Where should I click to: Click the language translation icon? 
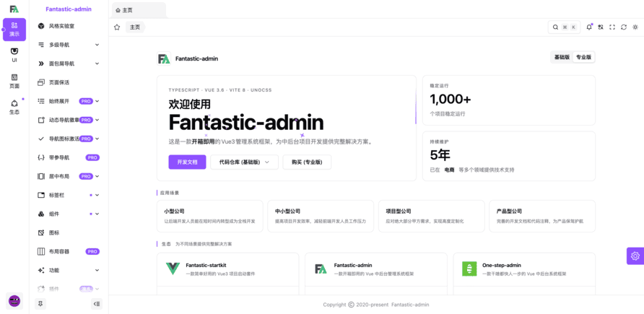601,27
